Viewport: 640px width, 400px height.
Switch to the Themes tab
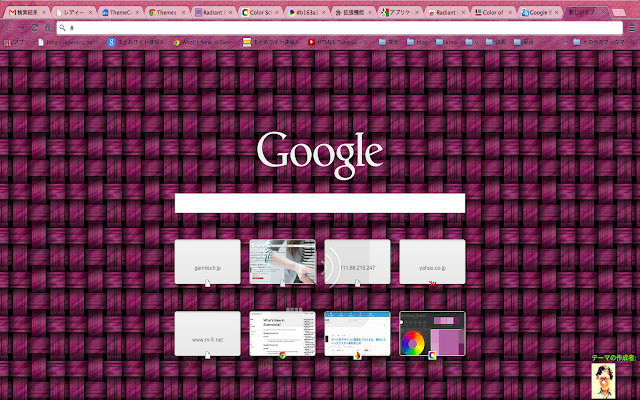coord(167,13)
